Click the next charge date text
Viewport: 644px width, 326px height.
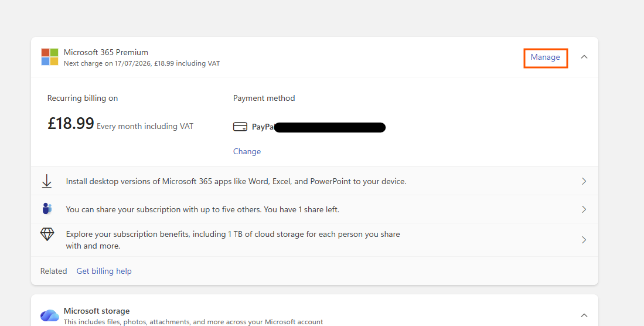click(x=142, y=63)
